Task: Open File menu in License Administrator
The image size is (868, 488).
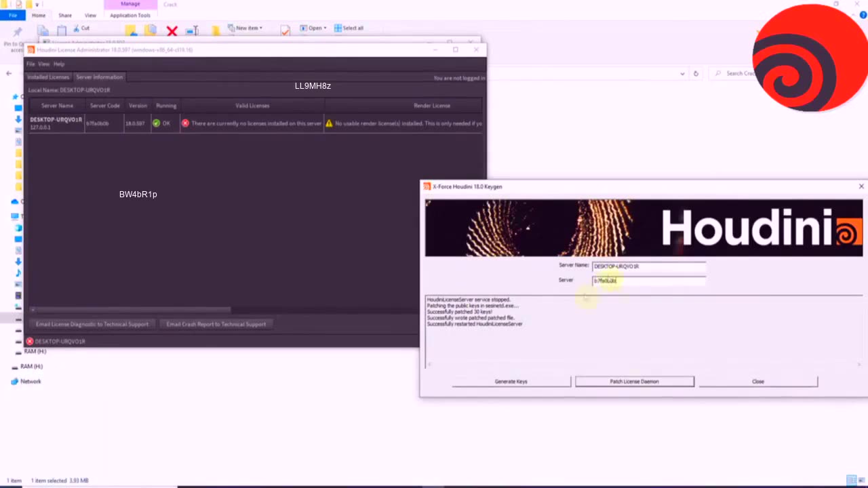Action: point(31,64)
